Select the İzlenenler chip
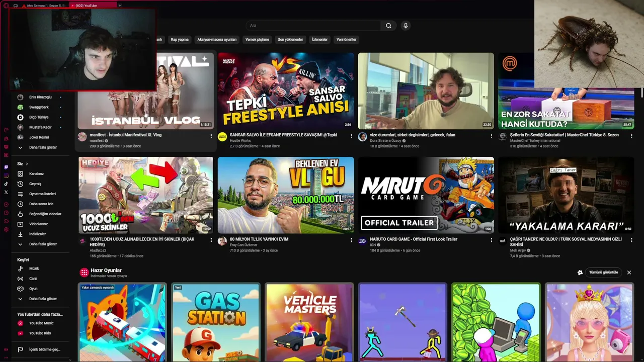This screenshot has height=362, width=644. 319,40
